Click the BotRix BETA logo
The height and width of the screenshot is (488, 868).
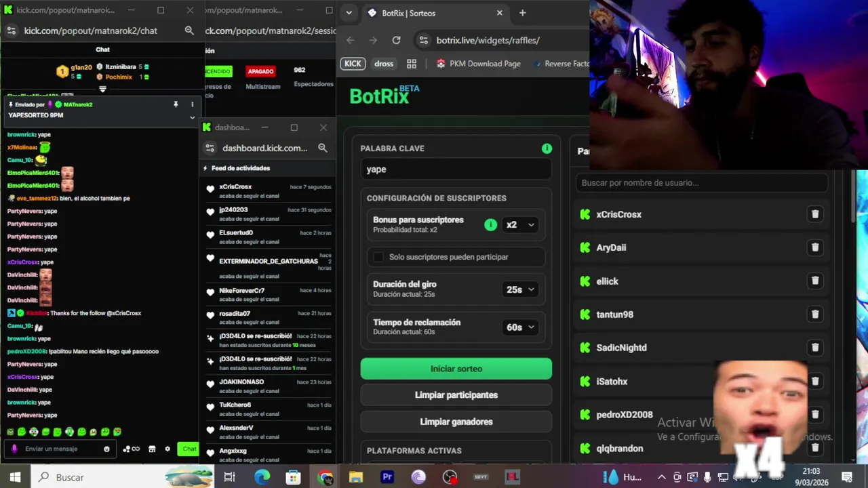point(384,95)
